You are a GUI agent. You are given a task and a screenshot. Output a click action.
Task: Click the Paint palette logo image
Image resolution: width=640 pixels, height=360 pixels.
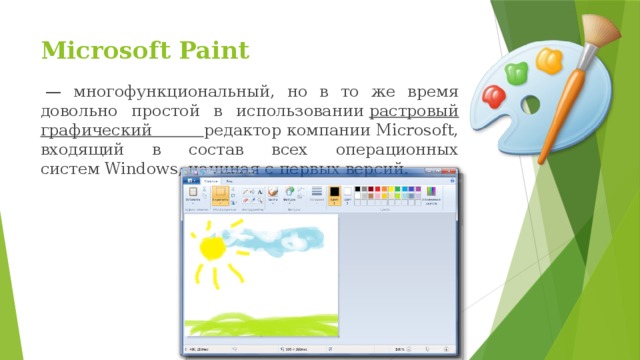[x=545, y=90]
